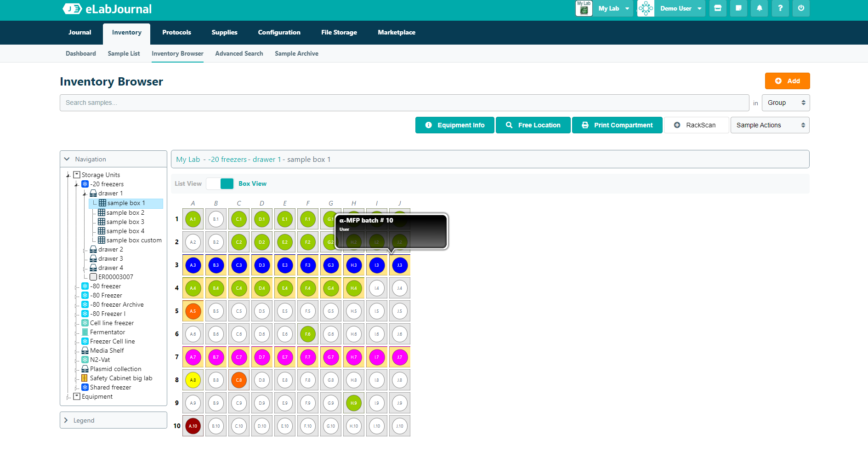
Task: Click the -80 freezer Archive snowflake icon
Action: point(85,304)
